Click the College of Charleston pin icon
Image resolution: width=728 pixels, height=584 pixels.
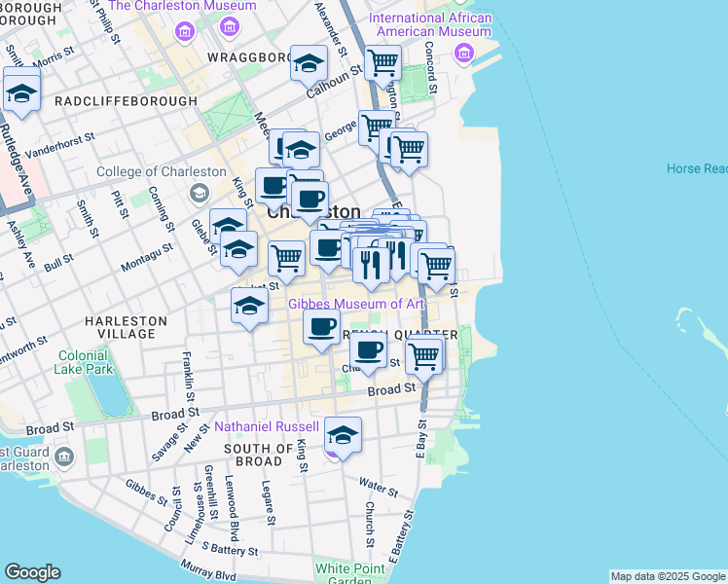[200, 193]
